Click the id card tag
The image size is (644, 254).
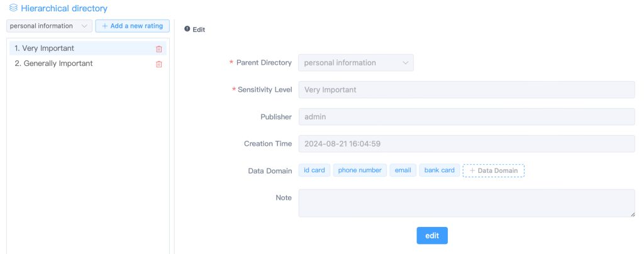click(314, 170)
